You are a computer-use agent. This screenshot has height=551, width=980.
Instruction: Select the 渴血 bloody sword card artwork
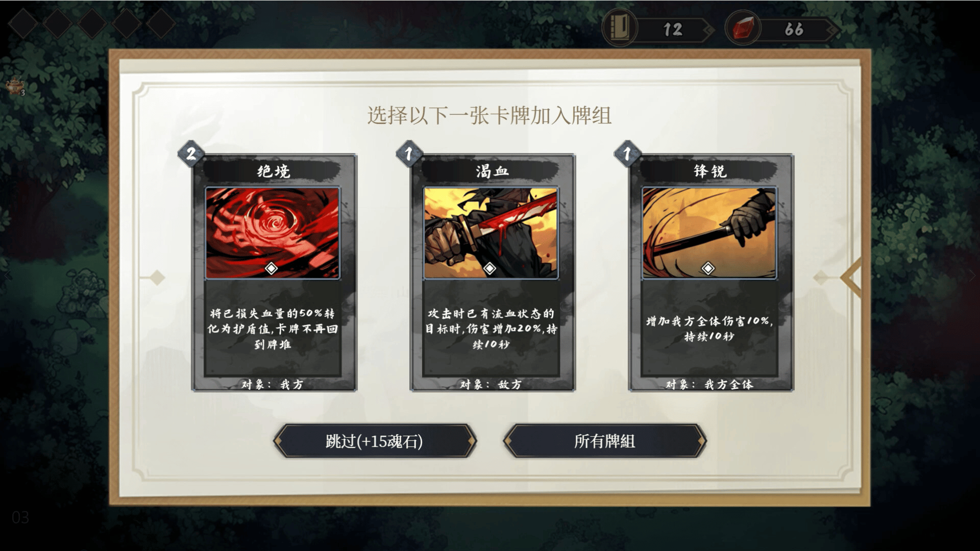[491, 233]
